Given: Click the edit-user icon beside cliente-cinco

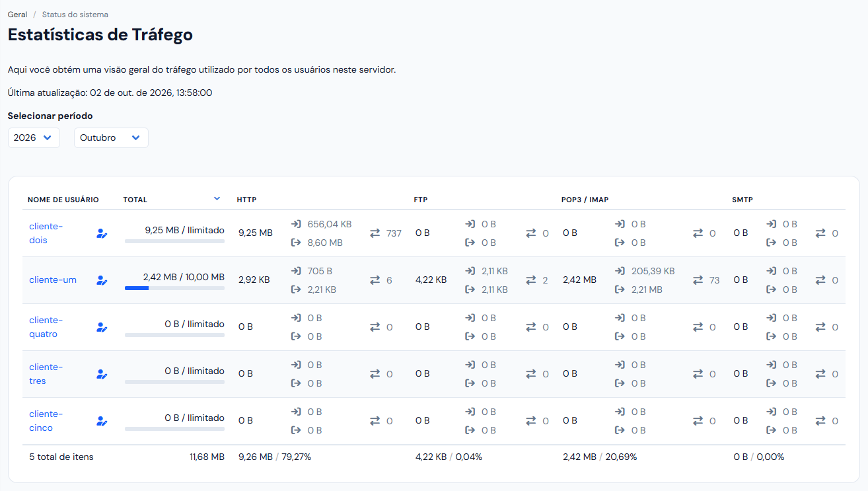Looking at the screenshot, I should pyautogui.click(x=102, y=421).
